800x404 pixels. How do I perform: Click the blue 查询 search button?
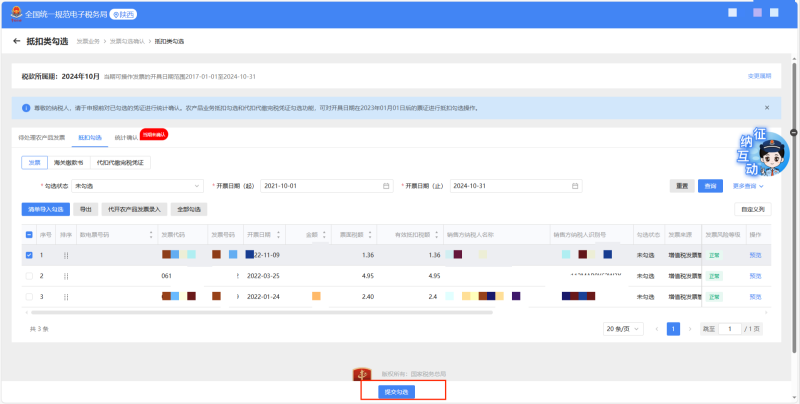pyautogui.click(x=710, y=186)
